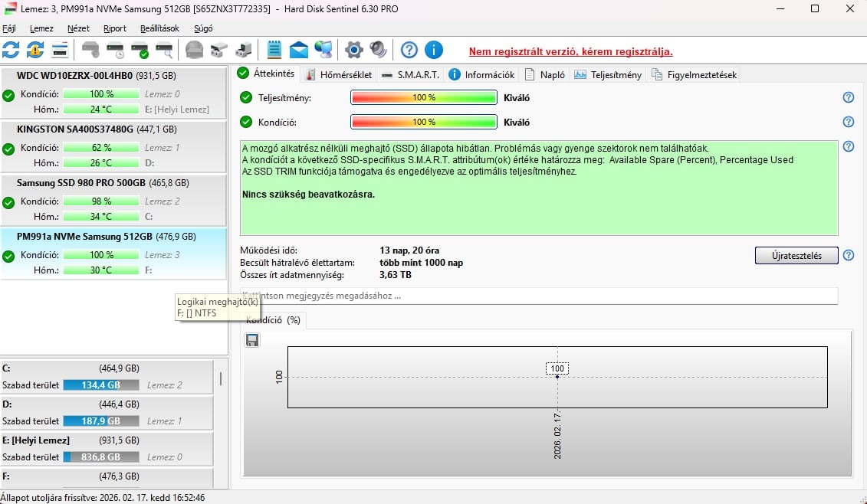Switch to the Teljesítmény tab
Image resolution: width=867 pixels, height=504 pixels.
pyautogui.click(x=608, y=74)
